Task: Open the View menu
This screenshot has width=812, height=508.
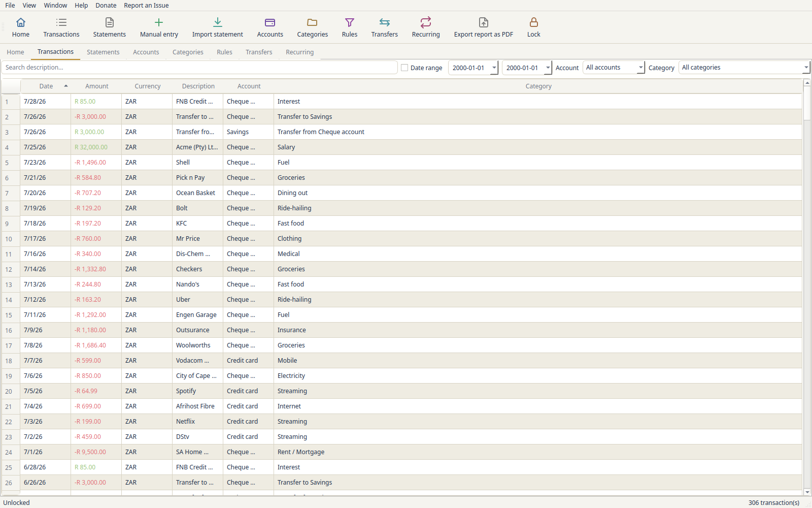Action: click(29, 6)
